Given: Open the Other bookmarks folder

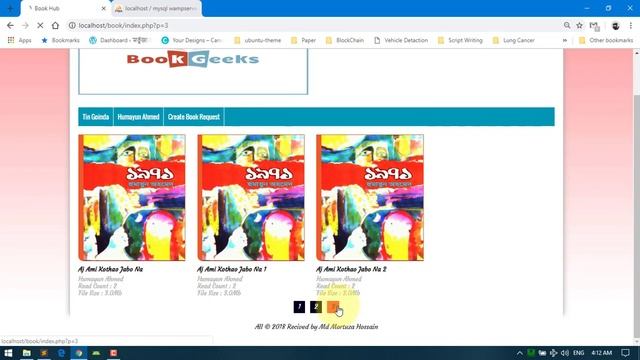Looking at the screenshot, I should [x=606, y=40].
